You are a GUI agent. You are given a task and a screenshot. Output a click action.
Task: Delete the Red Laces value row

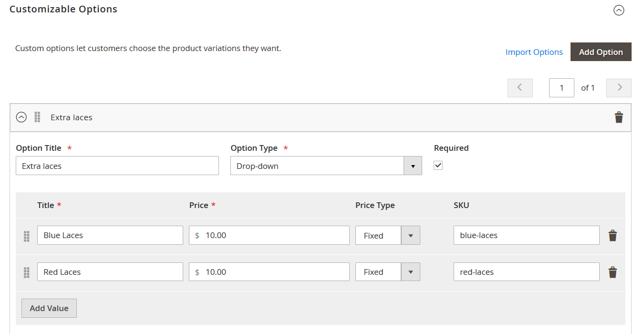tap(613, 272)
